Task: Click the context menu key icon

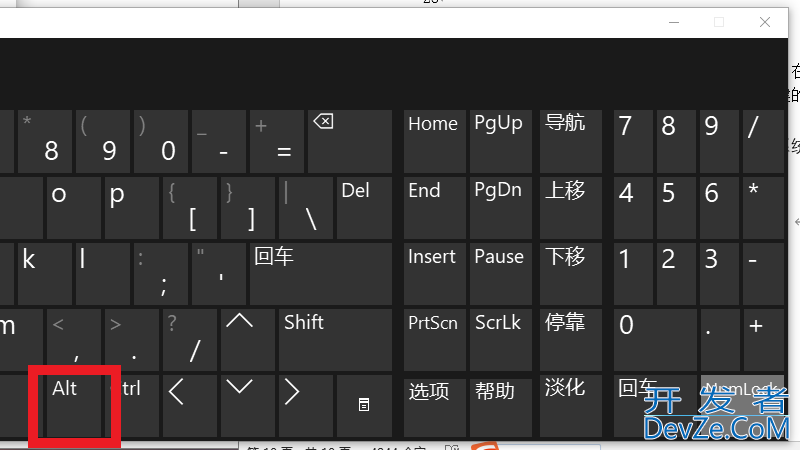Action: click(364, 406)
